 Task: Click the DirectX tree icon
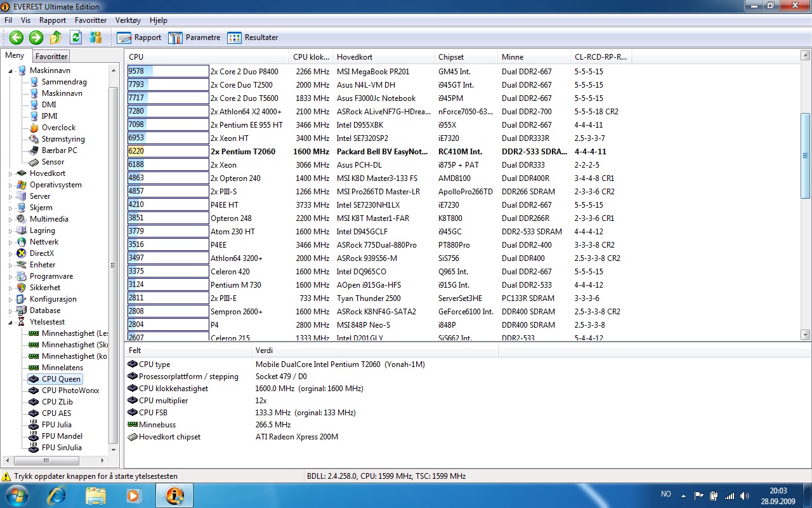coord(22,253)
